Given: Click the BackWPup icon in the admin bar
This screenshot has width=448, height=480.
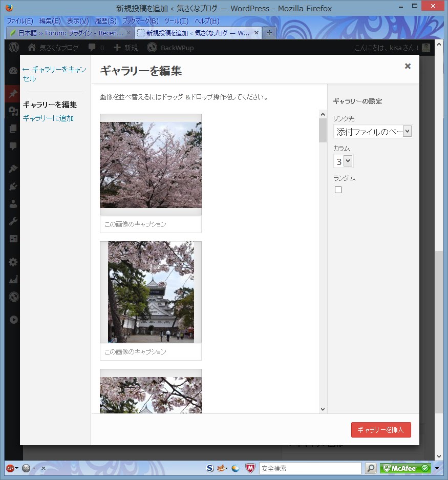Looking at the screenshot, I should coord(152,48).
